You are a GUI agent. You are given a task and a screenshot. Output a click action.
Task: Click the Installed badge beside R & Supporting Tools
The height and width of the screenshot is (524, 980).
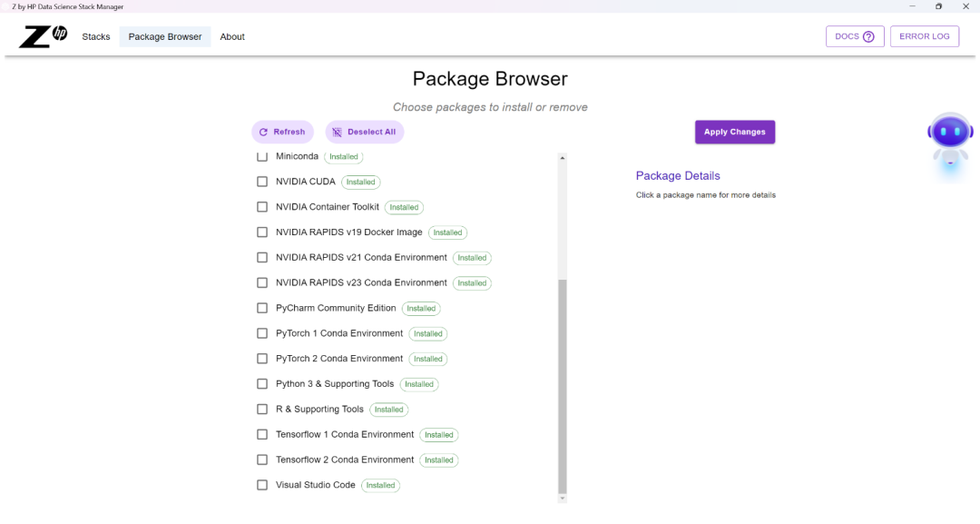[388, 410]
